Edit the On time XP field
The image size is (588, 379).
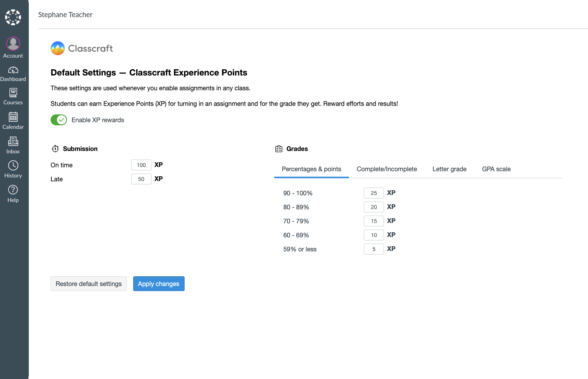pos(141,165)
